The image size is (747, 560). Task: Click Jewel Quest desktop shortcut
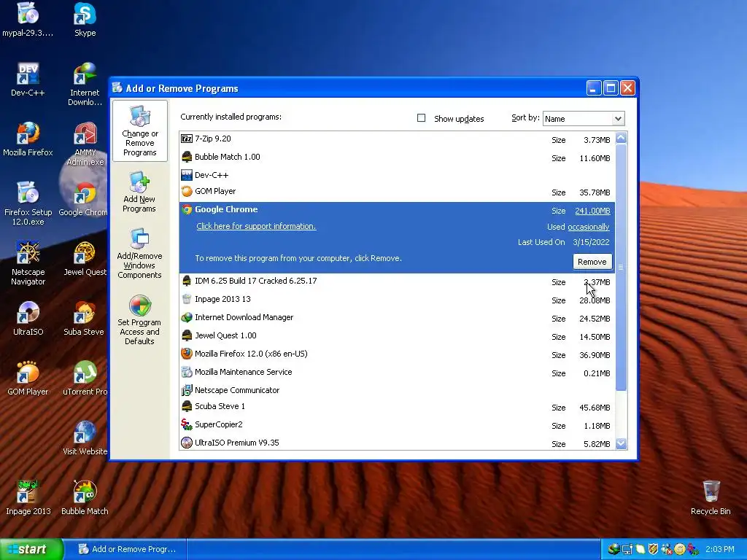tap(85, 259)
